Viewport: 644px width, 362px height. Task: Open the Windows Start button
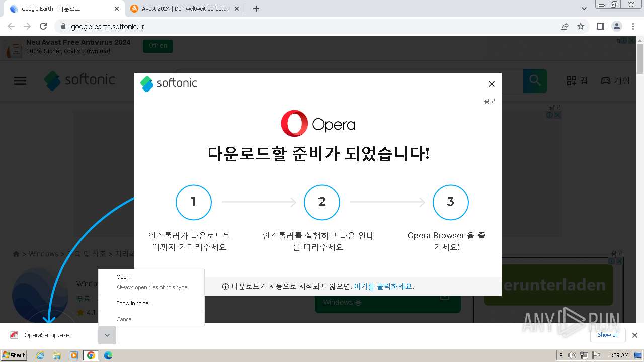[x=14, y=355]
